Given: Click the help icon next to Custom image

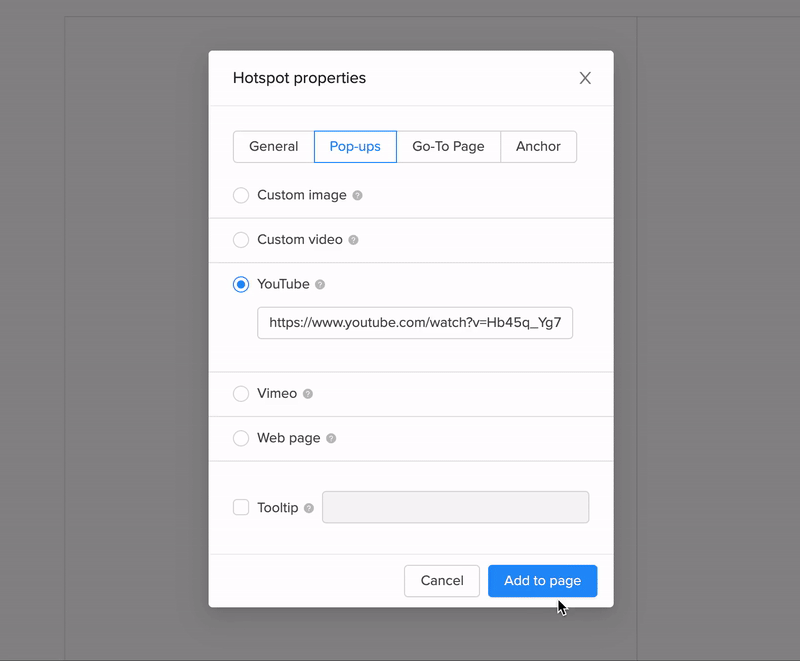Looking at the screenshot, I should (x=358, y=196).
